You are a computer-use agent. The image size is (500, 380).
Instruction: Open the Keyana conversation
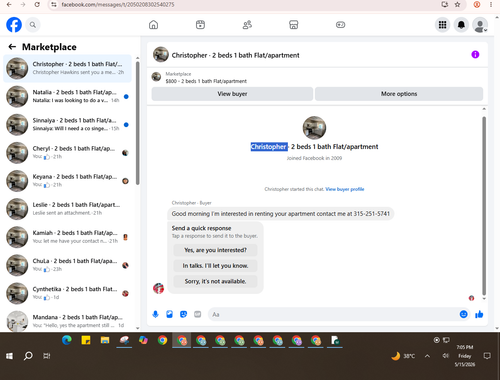coord(67,181)
